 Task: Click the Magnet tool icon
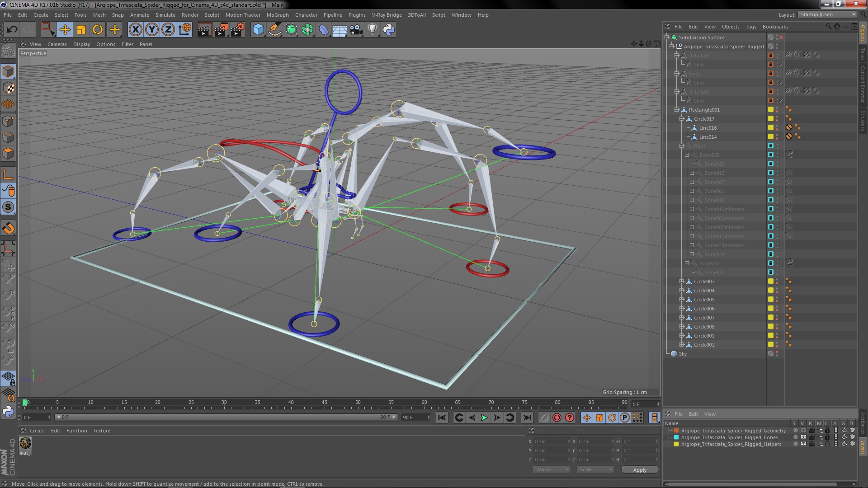pos(8,228)
